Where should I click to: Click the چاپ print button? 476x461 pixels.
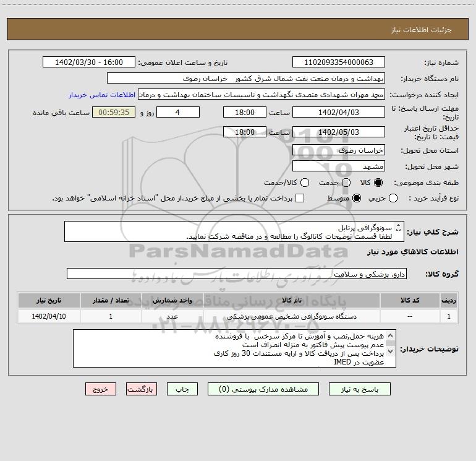182,389
